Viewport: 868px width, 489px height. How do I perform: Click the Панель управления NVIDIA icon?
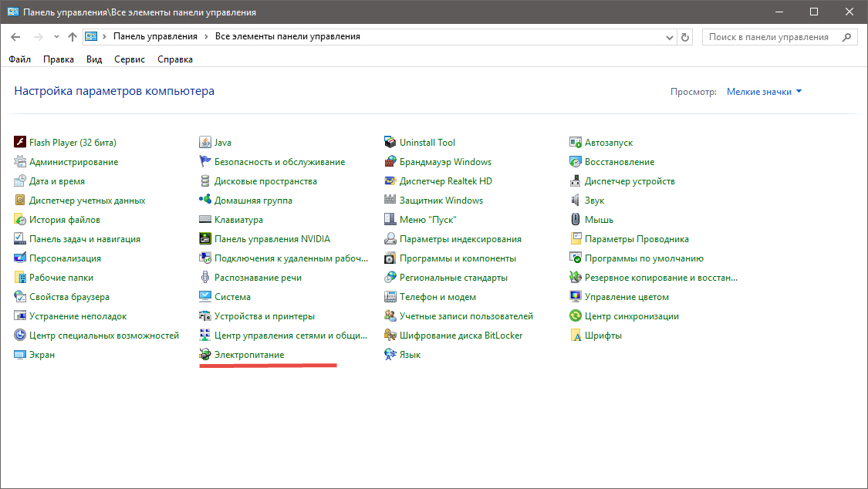tap(204, 238)
